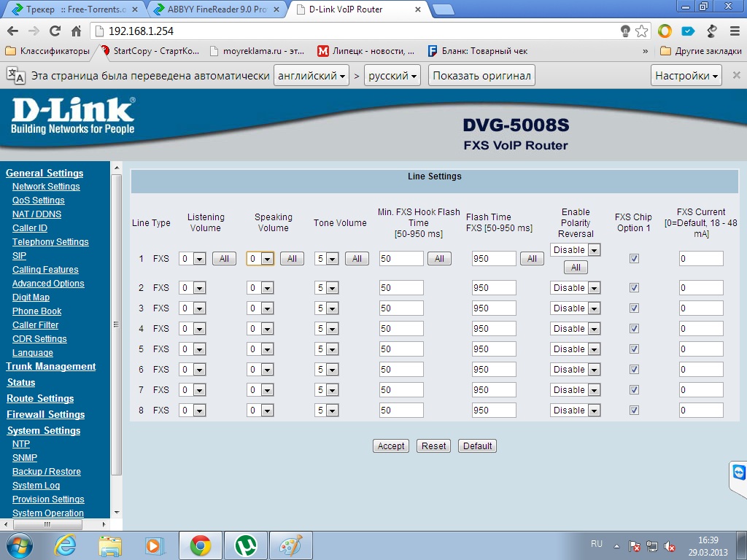Open Windows Explorer folder on taskbar
The image size is (747, 560).
(110, 545)
